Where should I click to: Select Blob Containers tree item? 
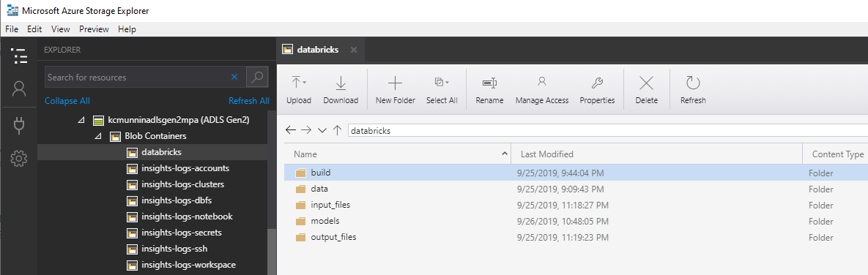tap(155, 136)
